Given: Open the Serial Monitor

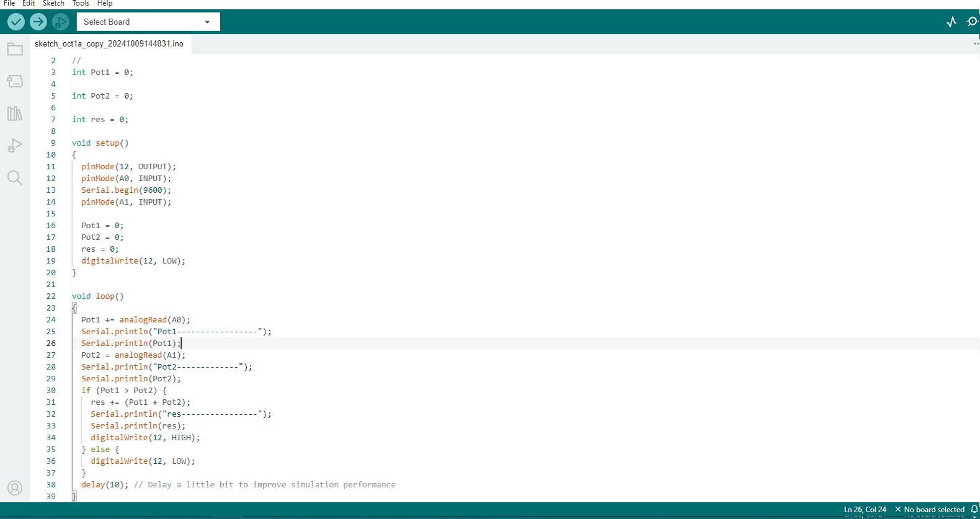Looking at the screenshot, I should point(972,22).
